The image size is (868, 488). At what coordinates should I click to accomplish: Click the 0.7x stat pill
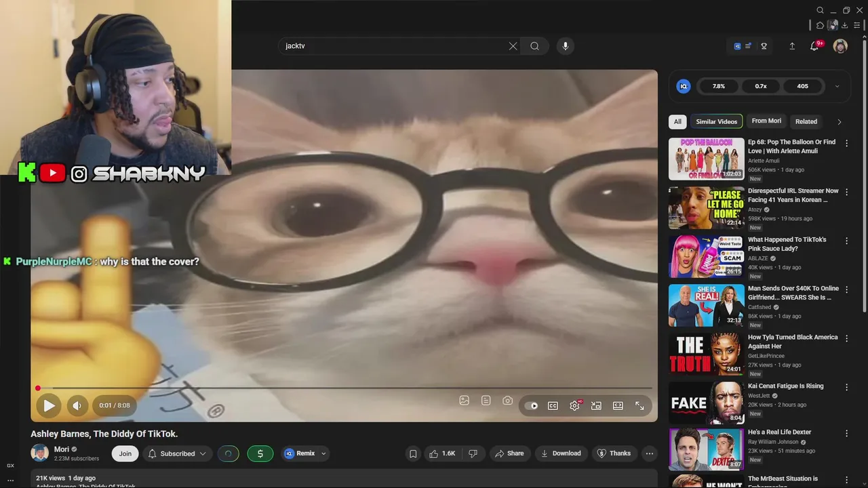point(761,86)
